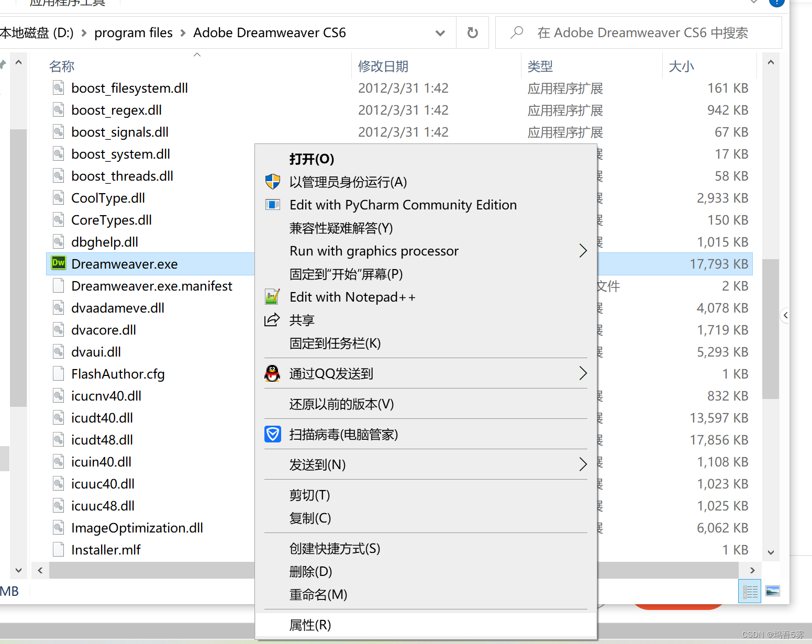Viewport: 812px width, 644px height.
Task: Open the program files breadcrumb folder
Action: [x=133, y=32]
